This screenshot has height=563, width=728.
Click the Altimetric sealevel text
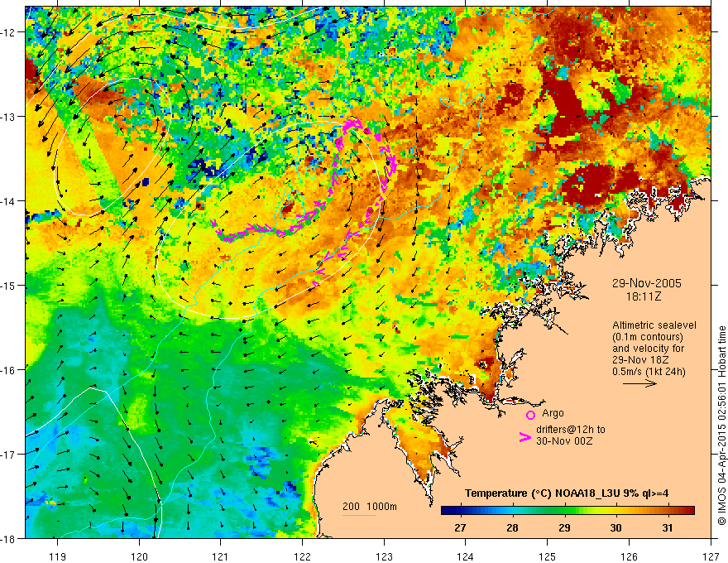click(x=654, y=325)
